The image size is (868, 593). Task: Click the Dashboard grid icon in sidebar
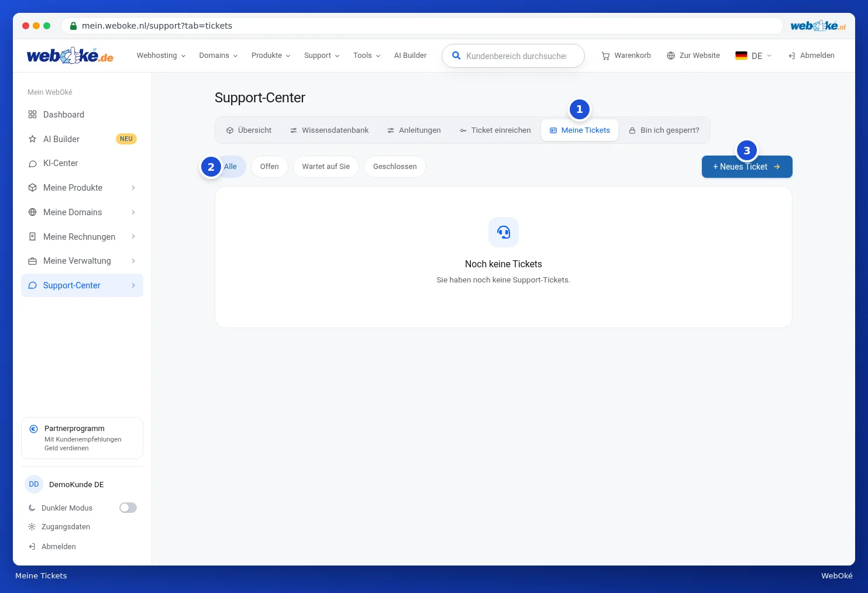pos(32,115)
